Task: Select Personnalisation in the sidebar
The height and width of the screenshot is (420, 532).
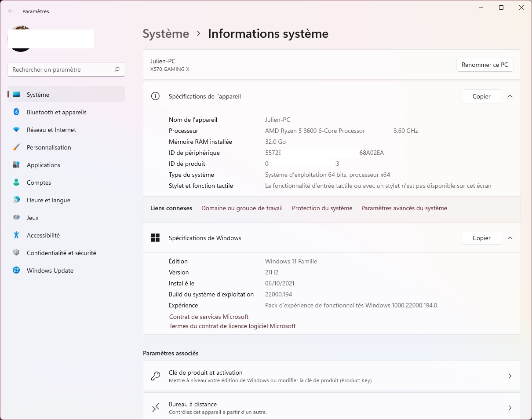Action: point(66,147)
